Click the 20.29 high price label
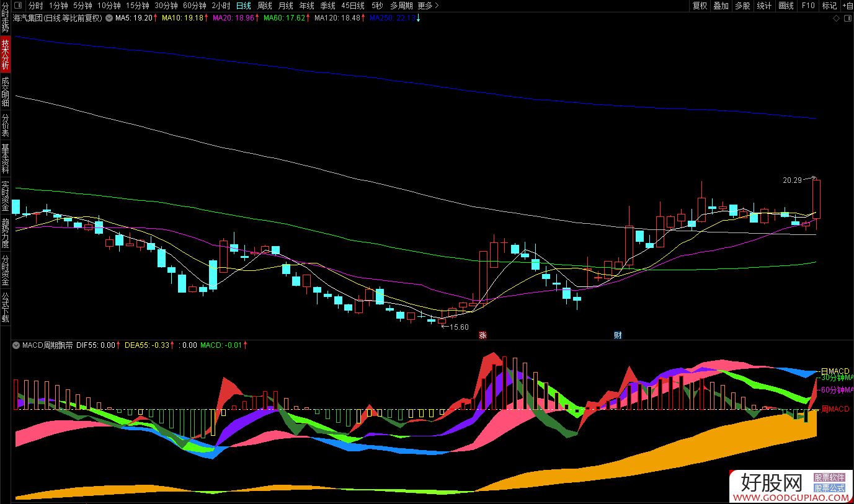 pyautogui.click(x=792, y=180)
